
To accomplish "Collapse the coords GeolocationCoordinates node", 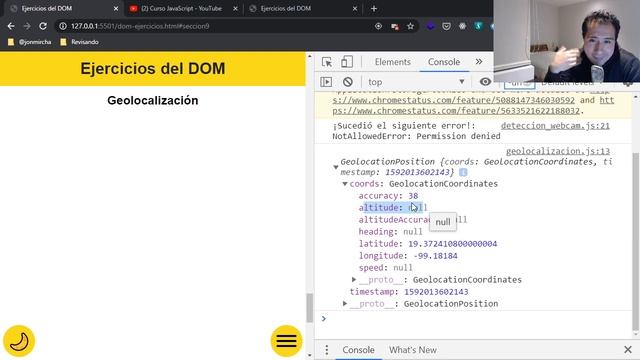I will point(345,184).
